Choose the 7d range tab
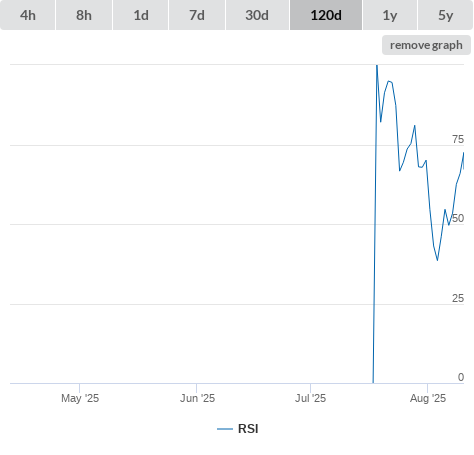This screenshot has height=455, width=474. click(x=197, y=15)
